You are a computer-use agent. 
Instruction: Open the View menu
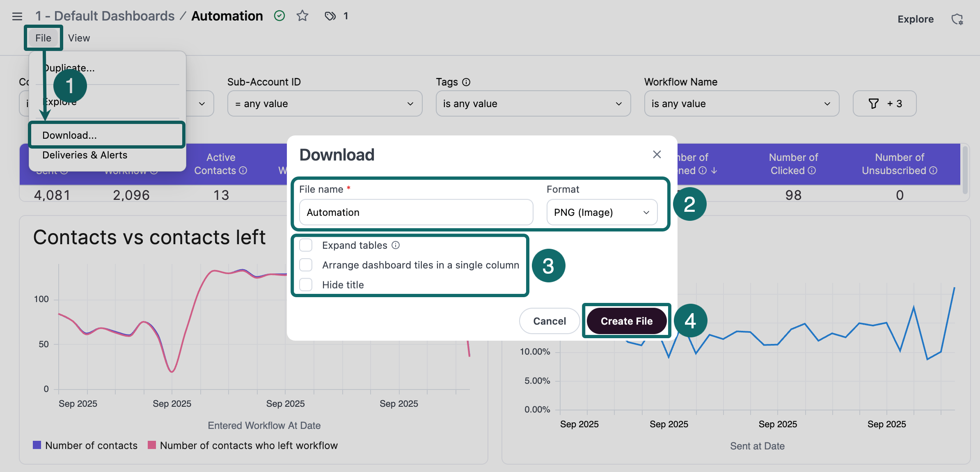tap(79, 38)
